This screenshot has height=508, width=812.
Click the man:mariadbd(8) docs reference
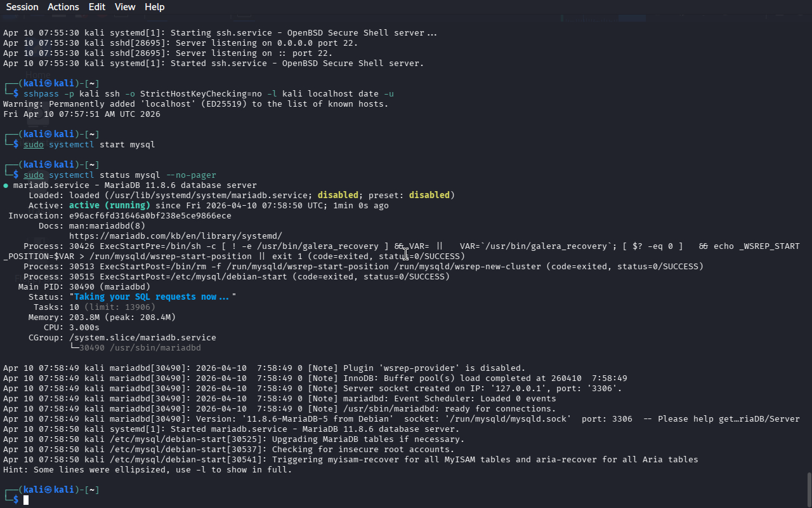click(x=107, y=225)
